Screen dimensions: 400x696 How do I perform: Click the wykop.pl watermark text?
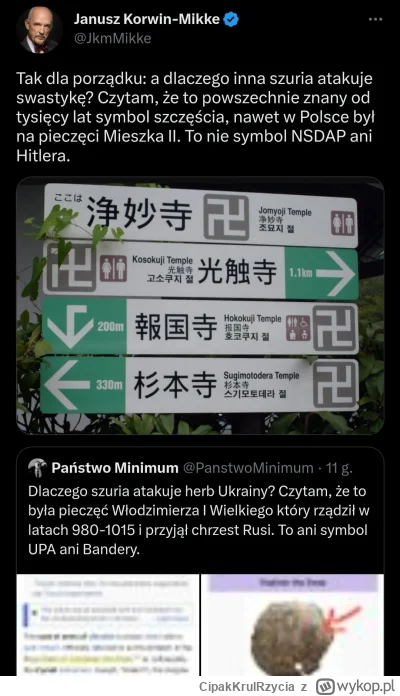(x=365, y=686)
